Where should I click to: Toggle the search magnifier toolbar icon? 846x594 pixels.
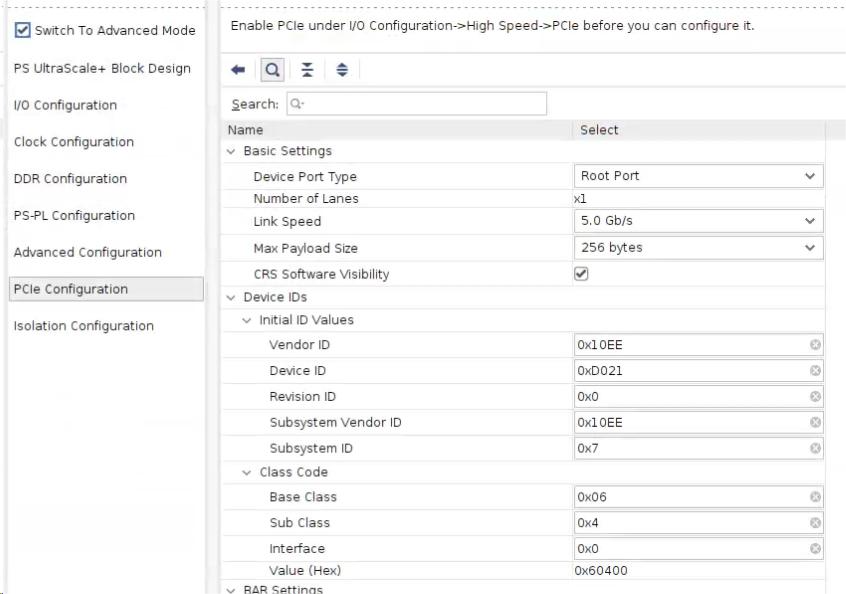271,70
